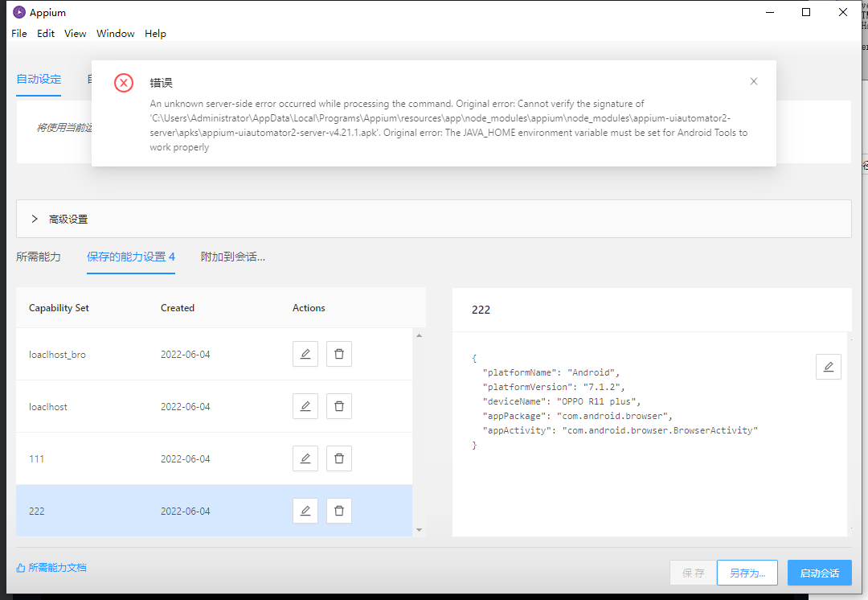Select the loaclhost_bro row
Image resolution: width=868 pixels, height=600 pixels.
click(x=215, y=354)
